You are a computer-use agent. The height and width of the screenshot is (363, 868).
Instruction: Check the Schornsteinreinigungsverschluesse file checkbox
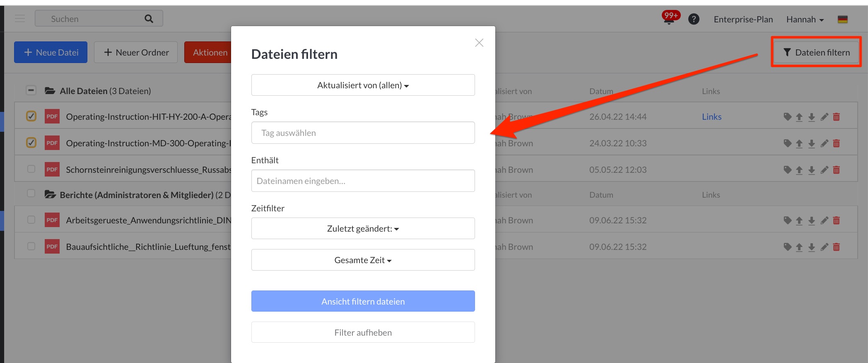(31, 169)
